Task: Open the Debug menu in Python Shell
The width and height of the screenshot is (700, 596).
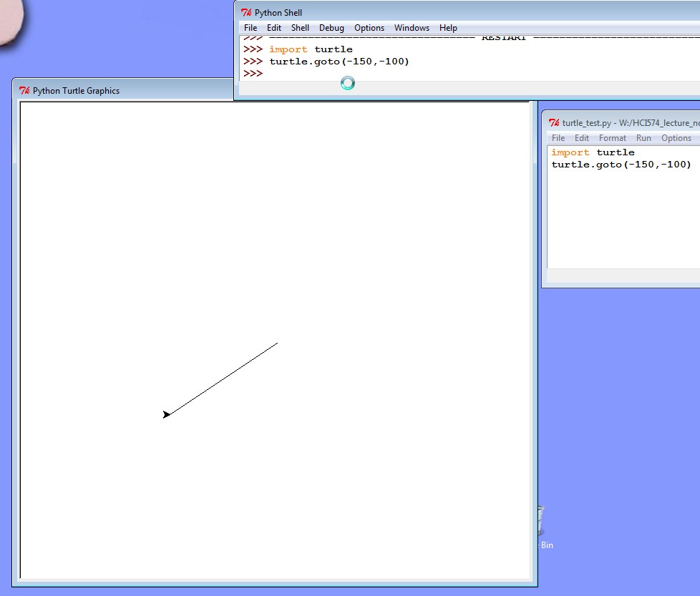Action: tap(331, 28)
